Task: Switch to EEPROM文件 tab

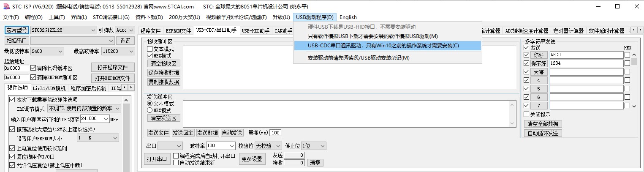Action: point(178,31)
